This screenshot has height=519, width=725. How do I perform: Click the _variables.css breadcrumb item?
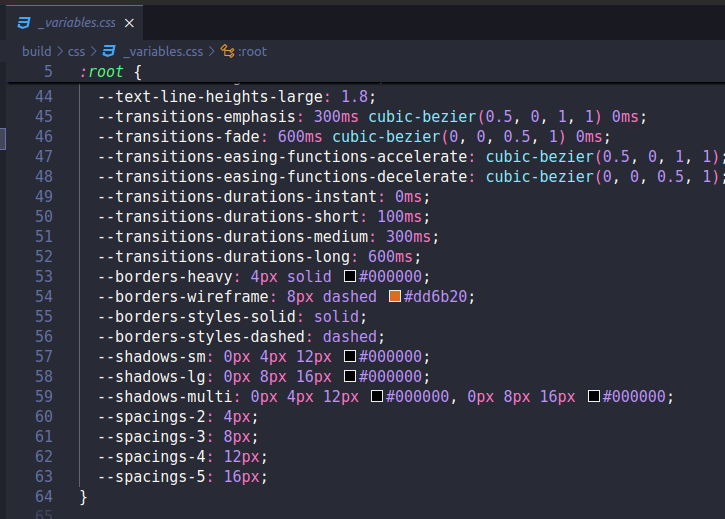coord(163,51)
